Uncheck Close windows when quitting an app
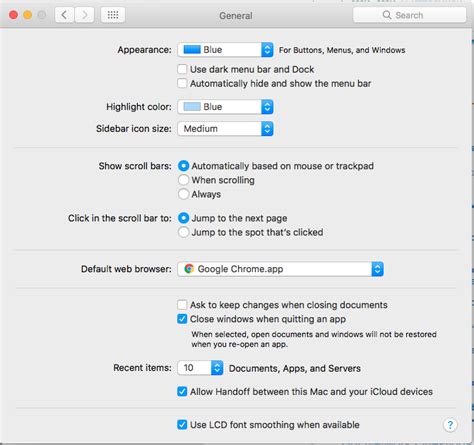 point(182,319)
